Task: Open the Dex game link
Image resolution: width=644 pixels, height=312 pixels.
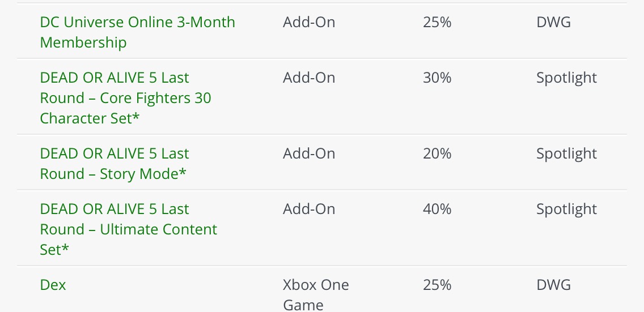Action: pyautogui.click(x=53, y=285)
